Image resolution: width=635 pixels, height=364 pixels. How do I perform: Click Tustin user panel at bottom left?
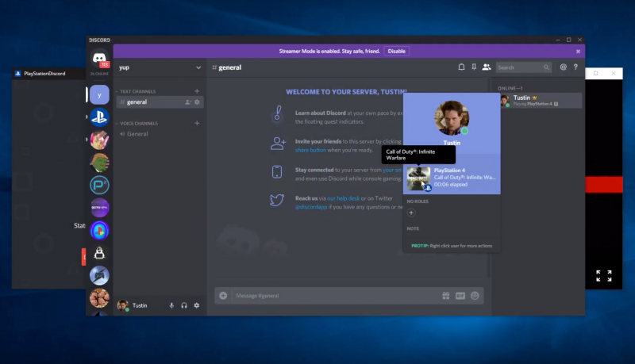[x=140, y=305]
